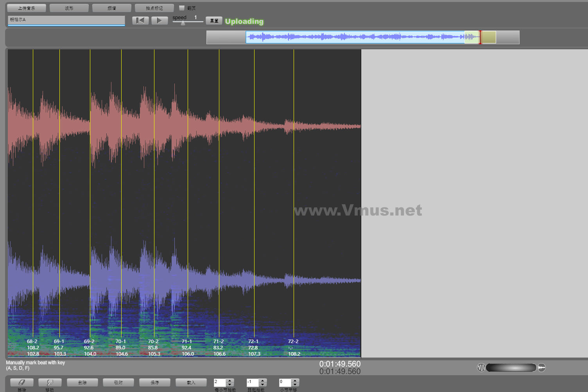Viewport: 588px width, 392px height.
Task: Click the track name field 朗帕尔A
Action: 66,20
